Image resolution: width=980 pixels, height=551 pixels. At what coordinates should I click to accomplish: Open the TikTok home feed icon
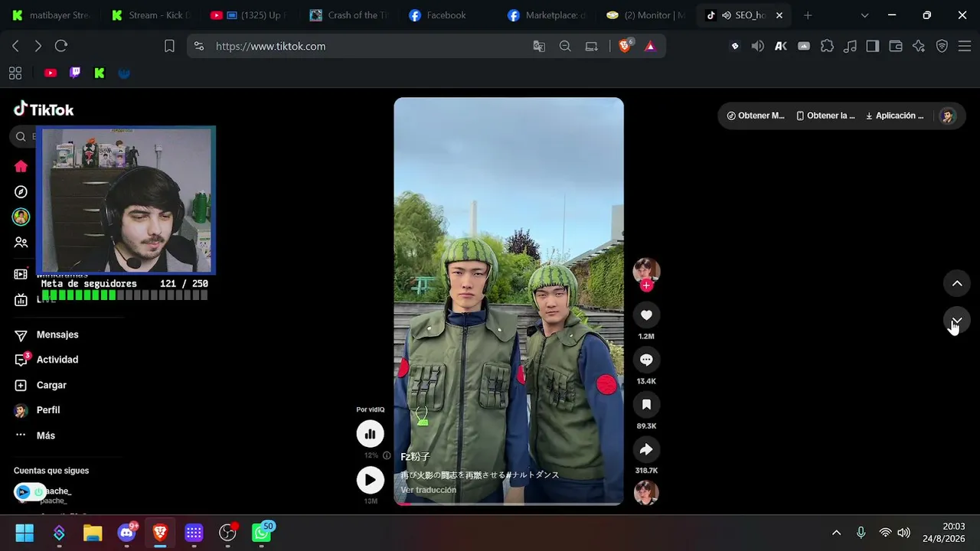[x=21, y=166]
